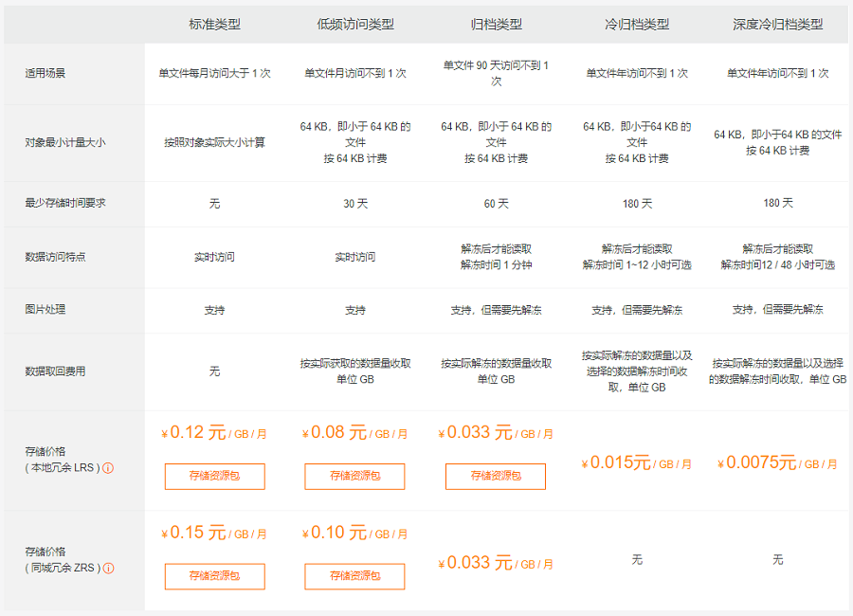
Task: Click the 解冻时间 1 分钟 cell
Action: [x=496, y=265]
